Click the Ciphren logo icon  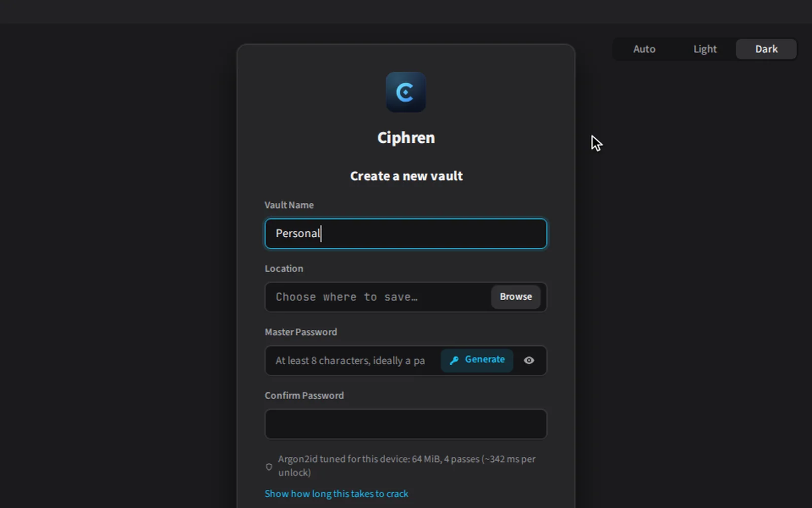coord(405,92)
